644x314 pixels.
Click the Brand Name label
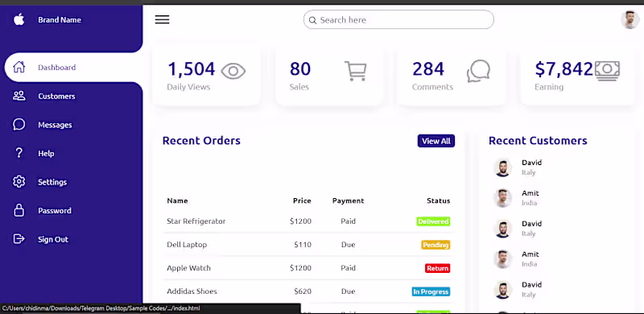point(60,20)
